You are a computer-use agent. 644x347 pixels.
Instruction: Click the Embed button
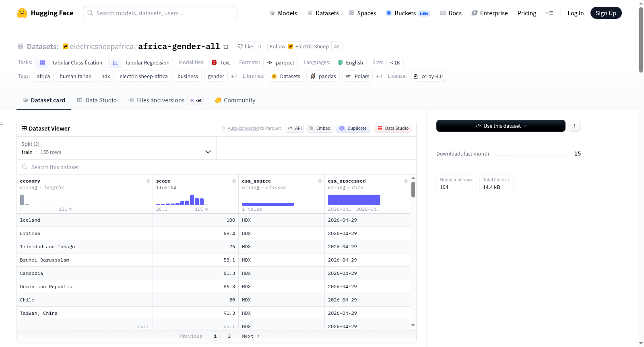click(x=320, y=128)
